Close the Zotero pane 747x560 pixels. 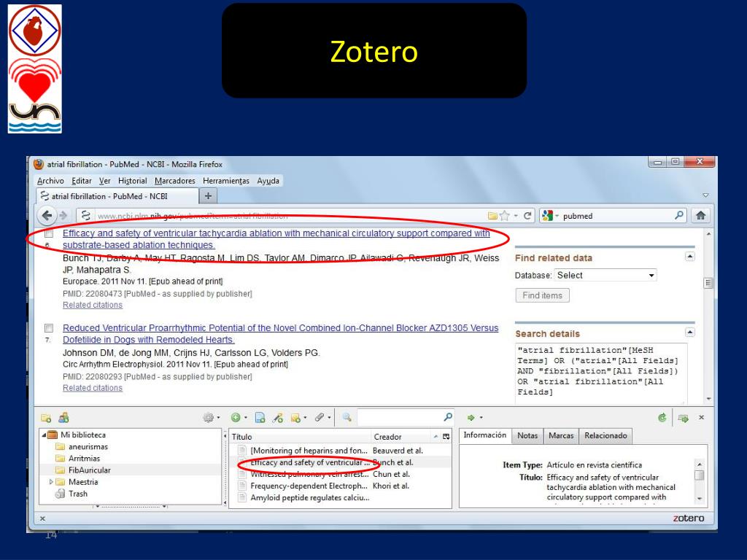[701, 417]
